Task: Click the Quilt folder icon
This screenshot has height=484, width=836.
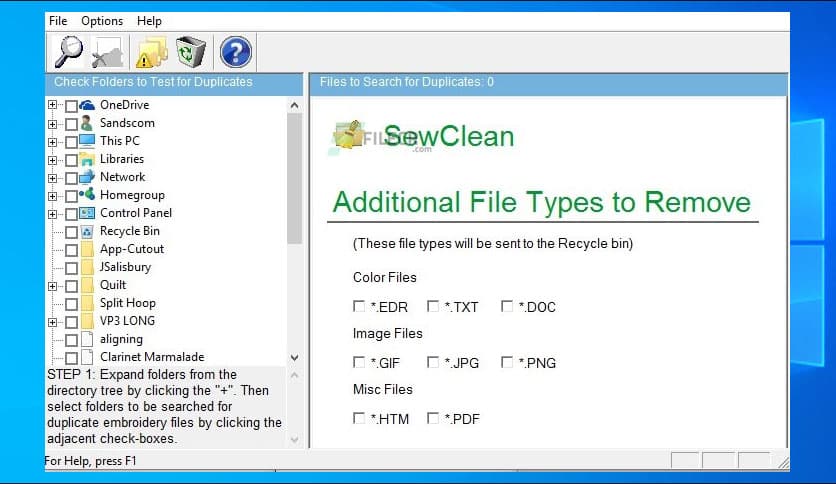Action: pos(88,285)
